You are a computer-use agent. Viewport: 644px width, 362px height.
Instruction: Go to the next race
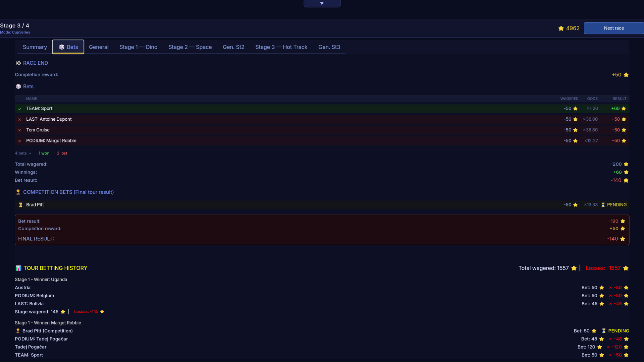point(614,28)
